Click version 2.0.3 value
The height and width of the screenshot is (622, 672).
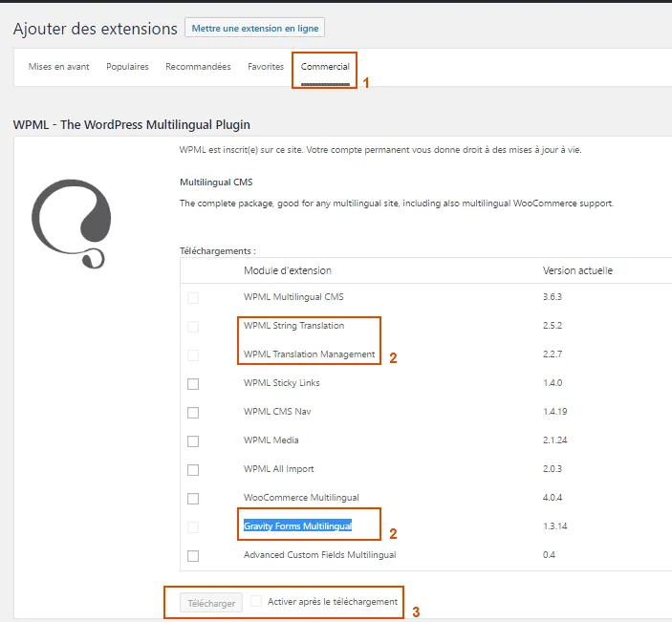[x=553, y=468]
